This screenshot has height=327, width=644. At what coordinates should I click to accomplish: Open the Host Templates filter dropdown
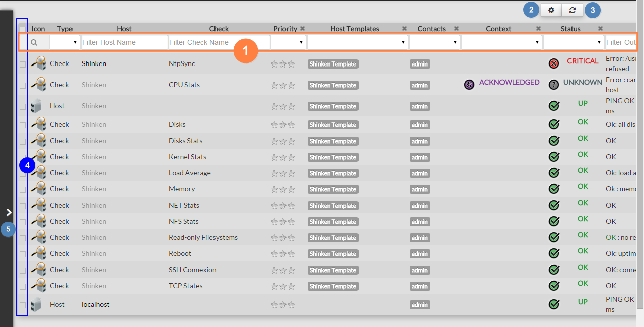(358, 42)
